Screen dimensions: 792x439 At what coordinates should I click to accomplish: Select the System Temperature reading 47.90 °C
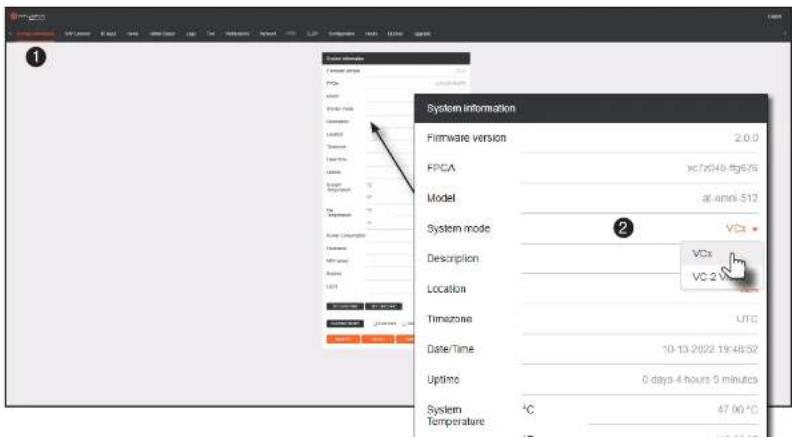737,410
